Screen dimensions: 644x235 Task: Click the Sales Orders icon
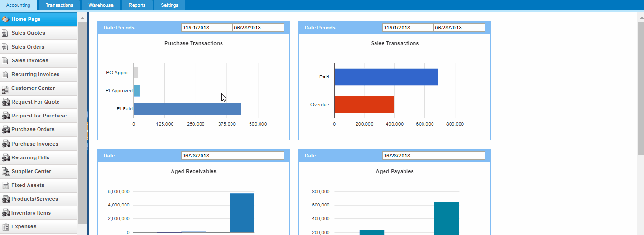click(x=6, y=47)
